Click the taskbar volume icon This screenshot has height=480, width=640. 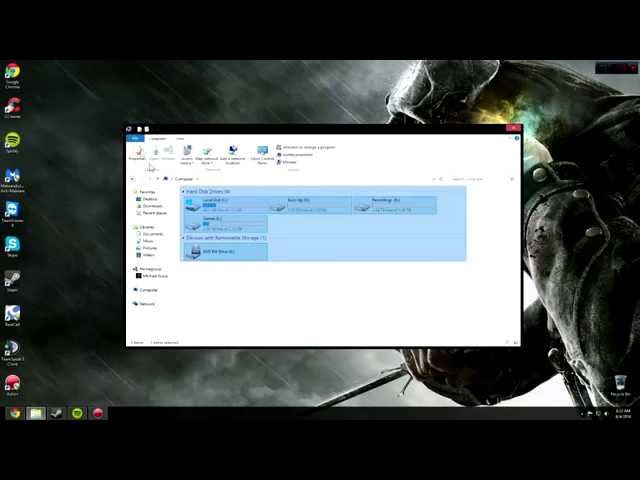(606, 413)
